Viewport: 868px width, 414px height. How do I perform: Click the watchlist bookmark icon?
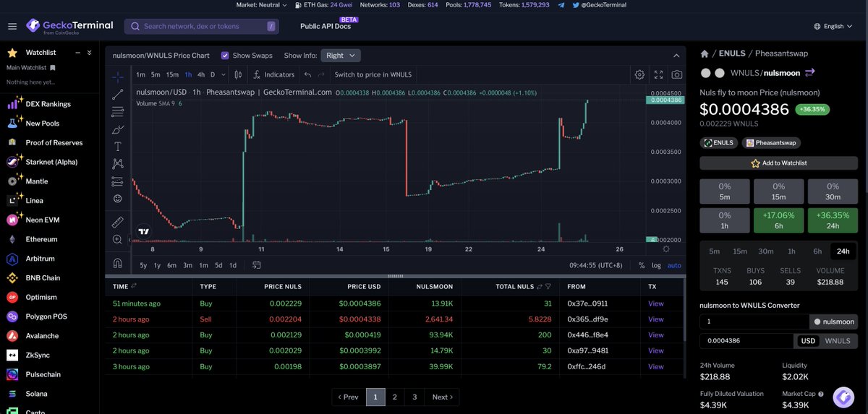(x=53, y=68)
